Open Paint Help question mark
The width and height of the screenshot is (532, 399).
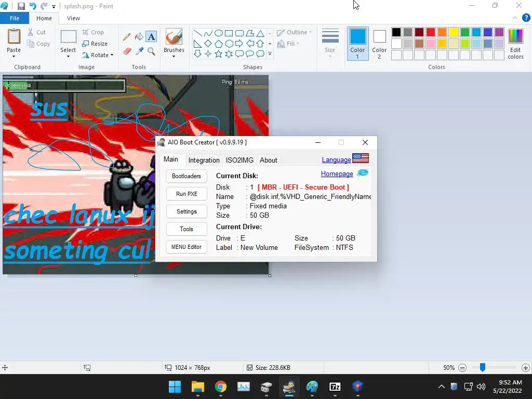point(526,18)
